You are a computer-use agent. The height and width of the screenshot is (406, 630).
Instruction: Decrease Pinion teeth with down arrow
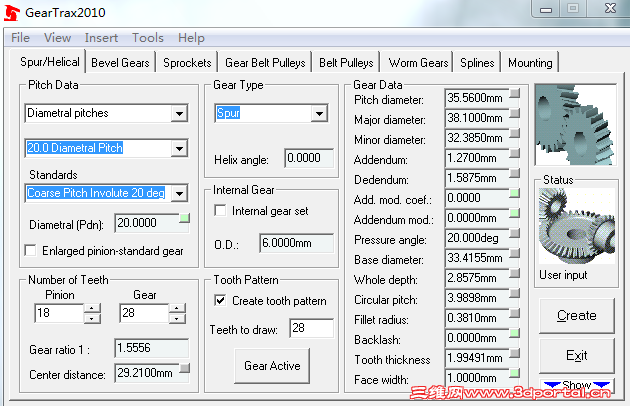click(92, 318)
